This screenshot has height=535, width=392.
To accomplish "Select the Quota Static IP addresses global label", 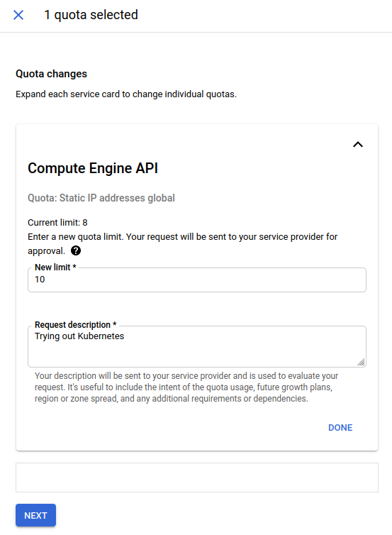I will pos(101,198).
